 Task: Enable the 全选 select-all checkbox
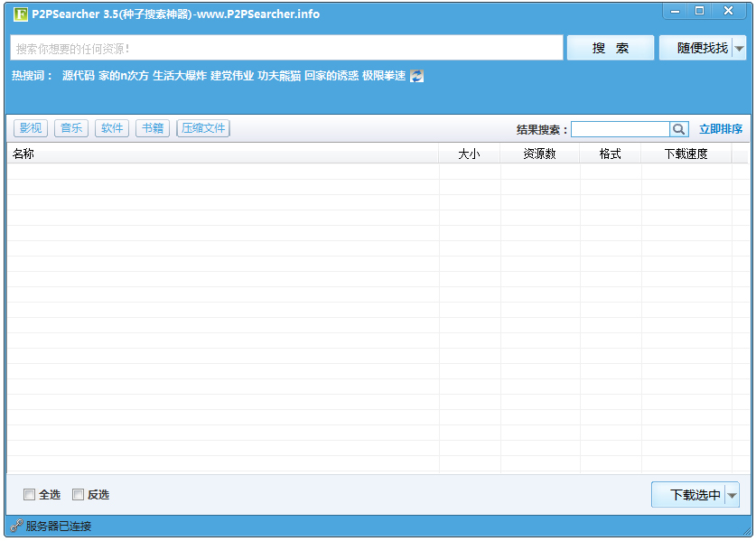click(x=30, y=494)
